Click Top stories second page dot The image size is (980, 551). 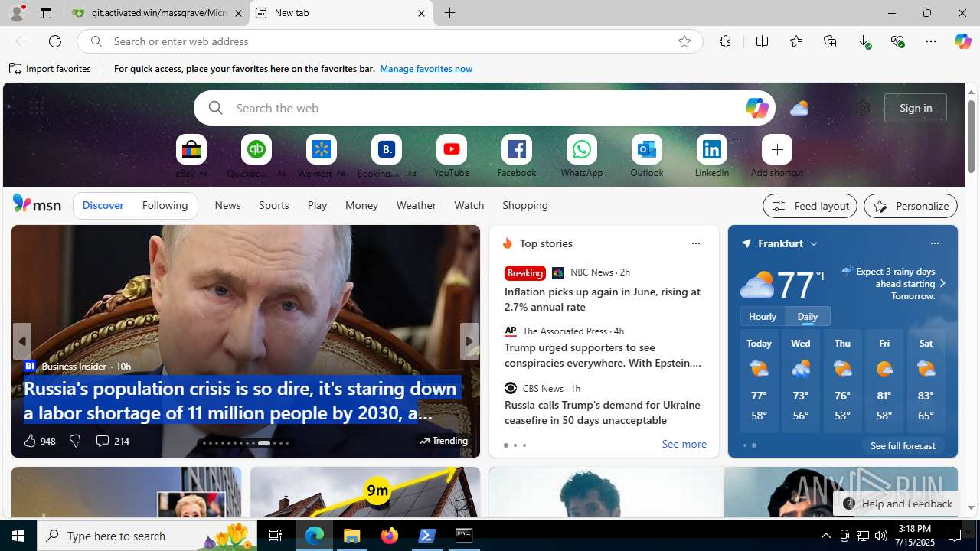point(514,445)
